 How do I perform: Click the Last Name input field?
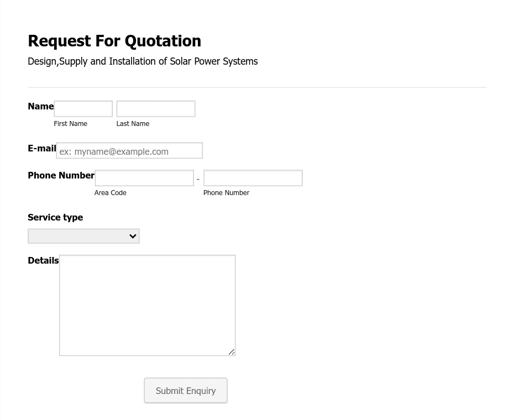click(156, 108)
